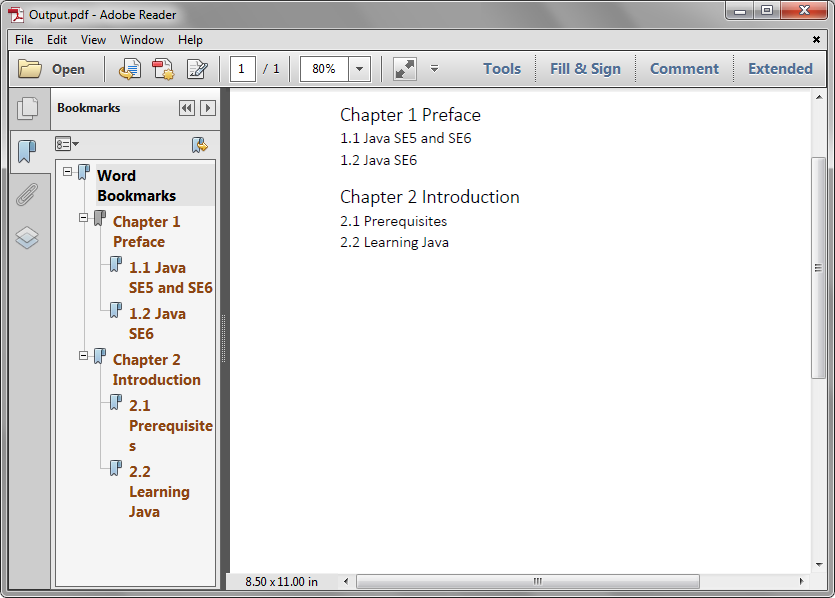The image size is (835, 598).
Task: Go to 1.2 Java SE6 bookmark
Action: (x=157, y=323)
